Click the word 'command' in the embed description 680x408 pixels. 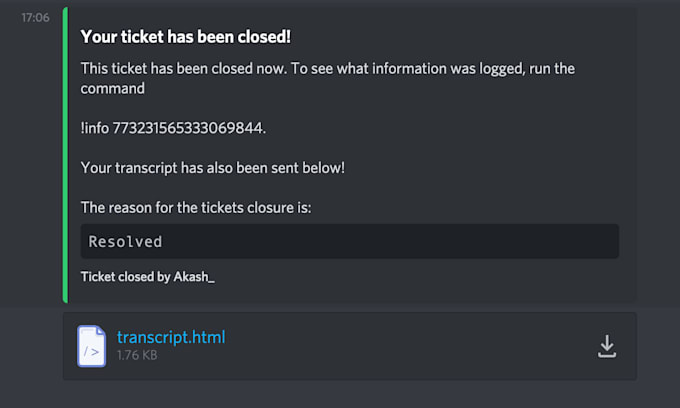click(x=113, y=88)
